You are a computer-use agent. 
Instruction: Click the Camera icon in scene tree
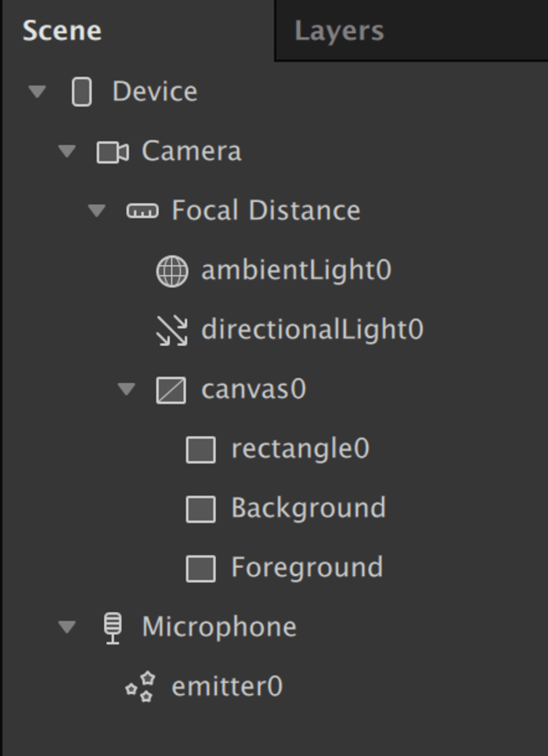coord(112,152)
